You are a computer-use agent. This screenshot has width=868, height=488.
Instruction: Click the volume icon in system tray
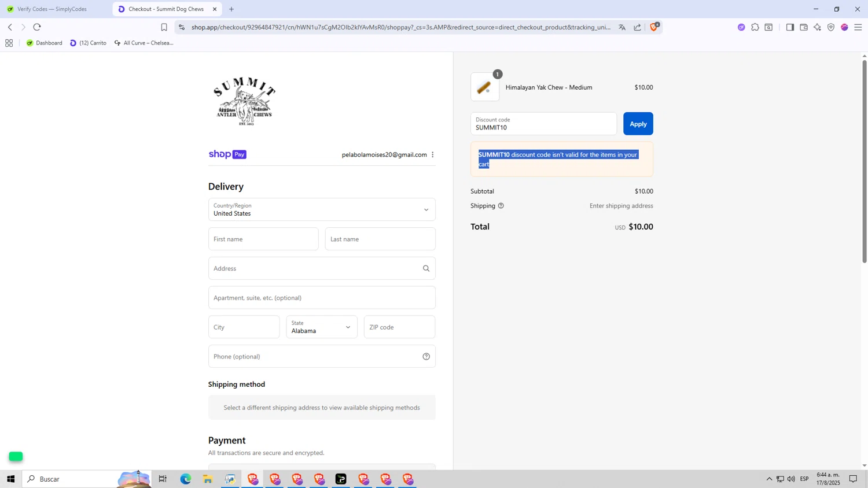point(791,479)
